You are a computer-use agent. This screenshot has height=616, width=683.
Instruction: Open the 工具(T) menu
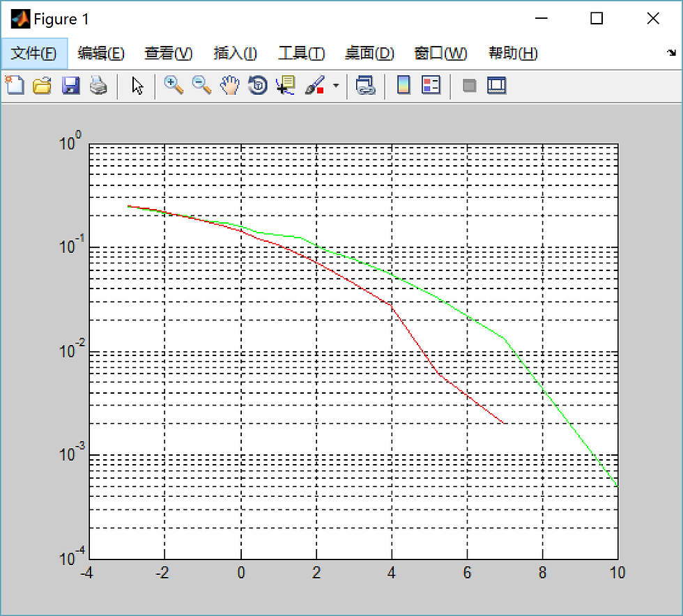click(301, 53)
